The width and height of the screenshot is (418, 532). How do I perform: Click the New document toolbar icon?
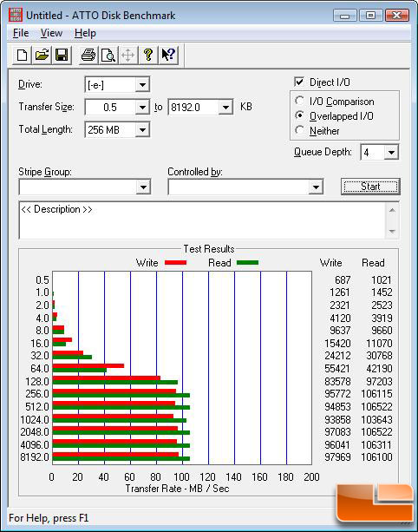pyautogui.click(x=22, y=55)
